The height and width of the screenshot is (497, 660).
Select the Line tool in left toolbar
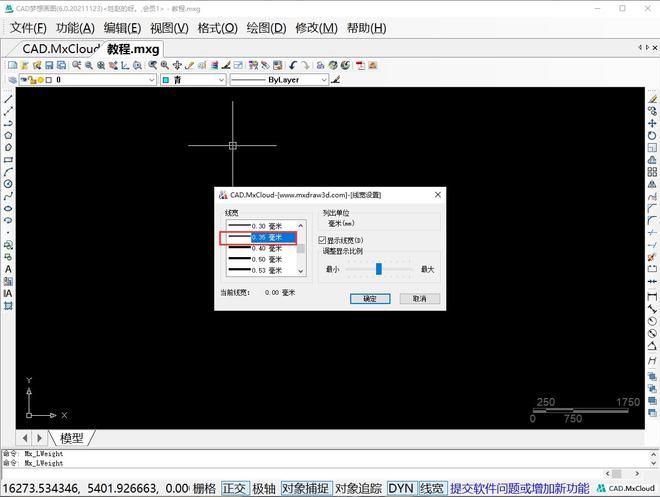click(x=8, y=99)
